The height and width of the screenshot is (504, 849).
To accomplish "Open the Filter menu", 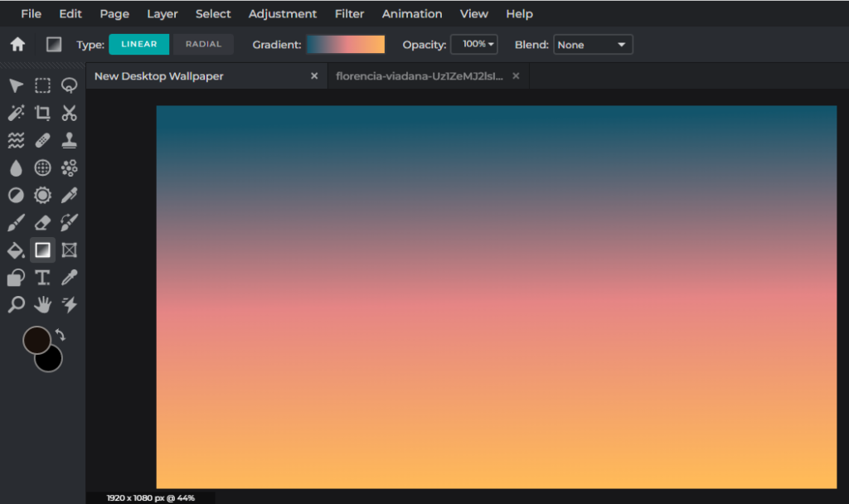I will point(349,13).
